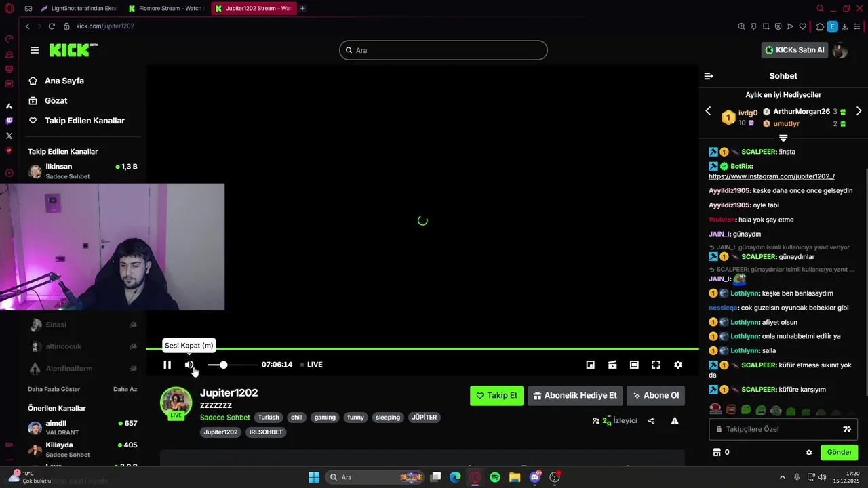Open recommended channel Killayda
The width and height of the screenshot is (868, 488).
tap(83, 449)
